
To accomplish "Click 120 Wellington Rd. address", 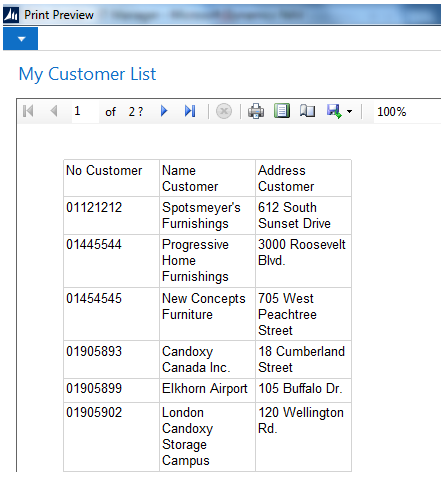I will pyautogui.click(x=303, y=437).
